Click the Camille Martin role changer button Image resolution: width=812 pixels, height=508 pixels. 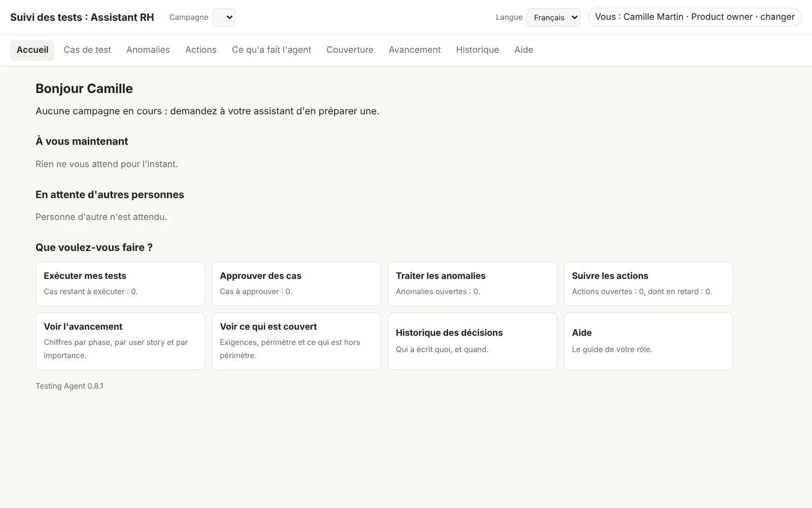[695, 17]
